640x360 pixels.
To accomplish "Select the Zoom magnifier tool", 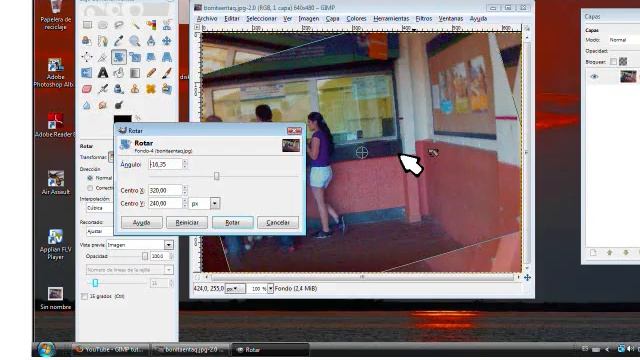I will pos(135,41).
